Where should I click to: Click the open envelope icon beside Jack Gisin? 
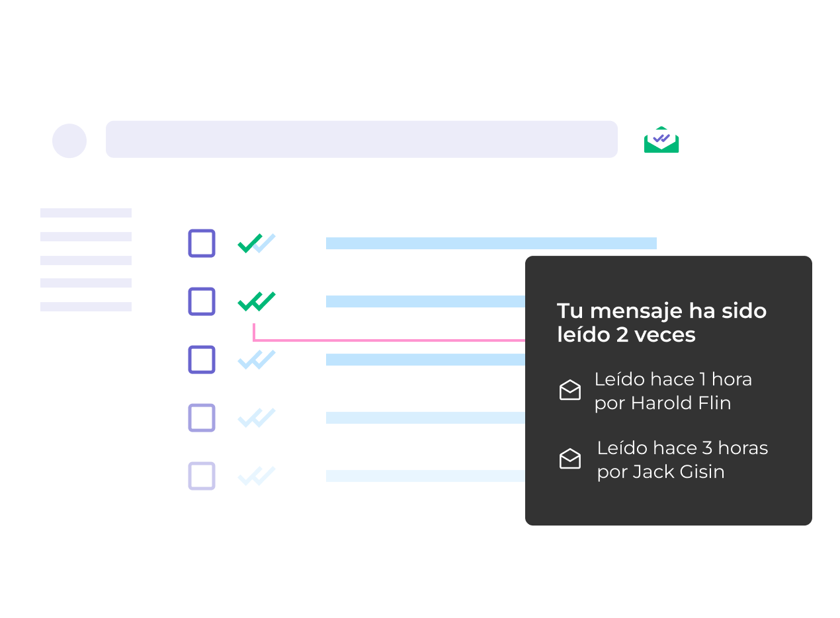coord(570,459)
